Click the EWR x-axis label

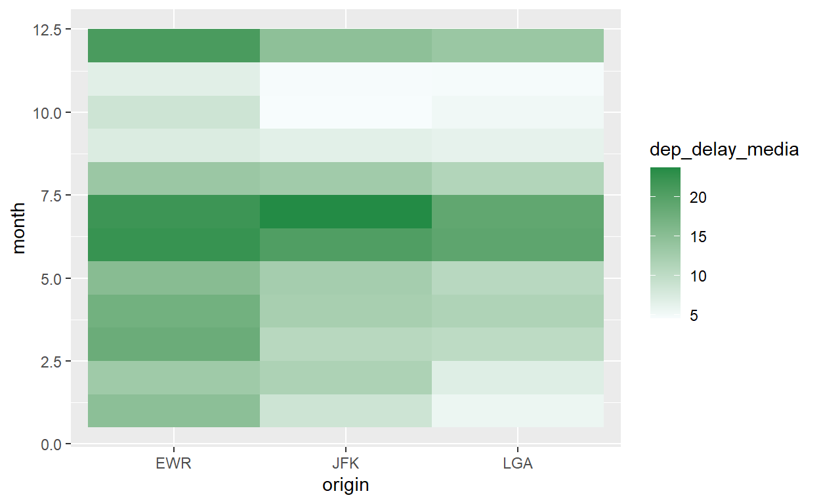[x=174, y=464]
